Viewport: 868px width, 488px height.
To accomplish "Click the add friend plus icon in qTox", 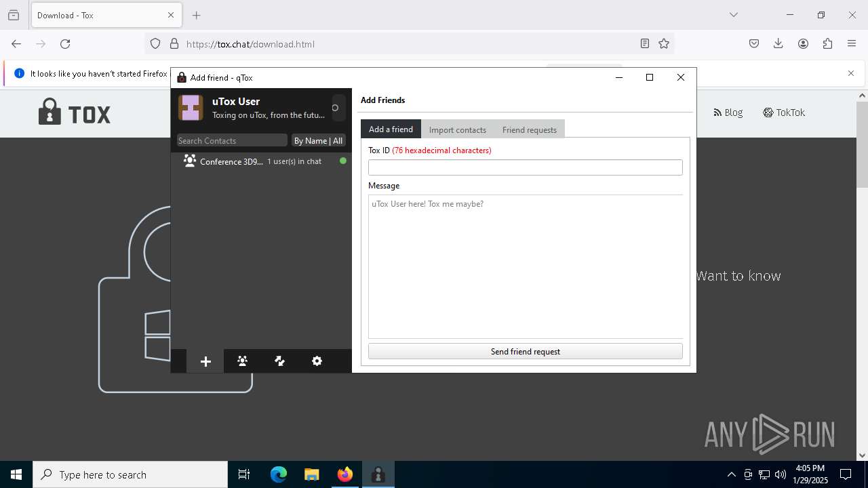I will pos(205,361).
